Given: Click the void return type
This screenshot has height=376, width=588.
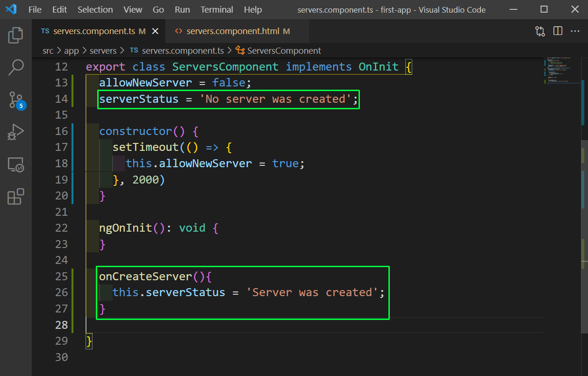Looking at the screenshot, I should tap(192, 228).
